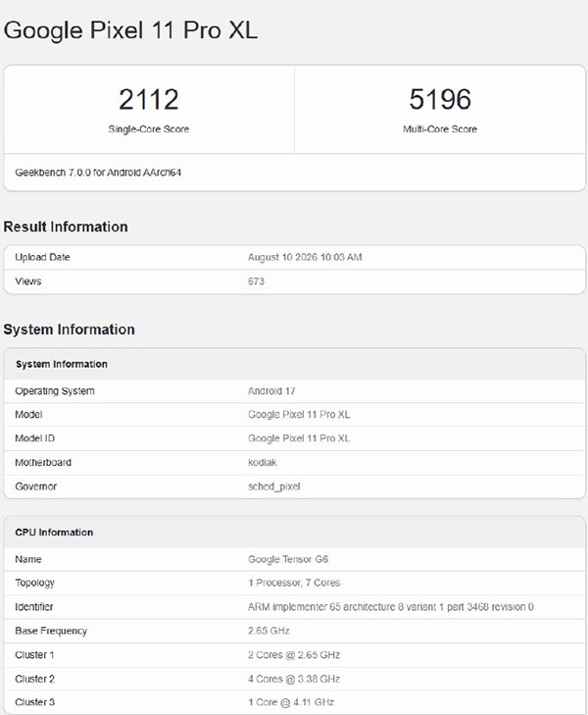Click the Result Information heading
The height and width of the screenshot is (715, 588).
[x=66, y=227]
